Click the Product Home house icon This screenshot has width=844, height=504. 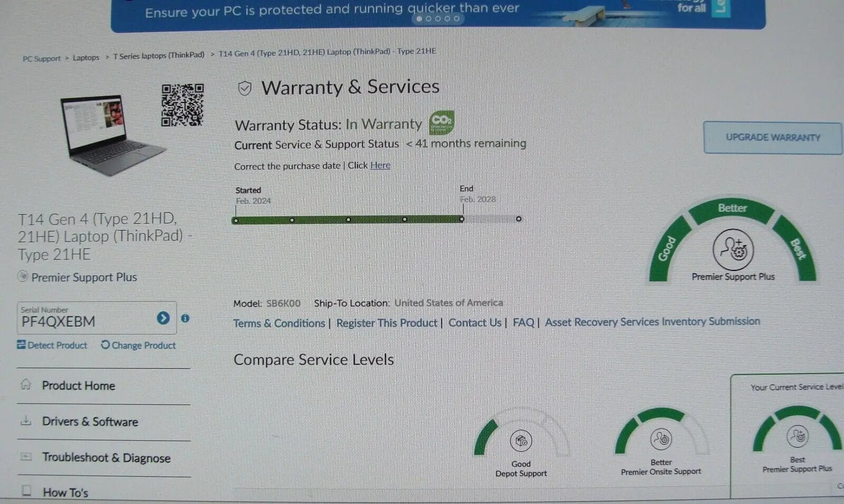coord(26,384)
